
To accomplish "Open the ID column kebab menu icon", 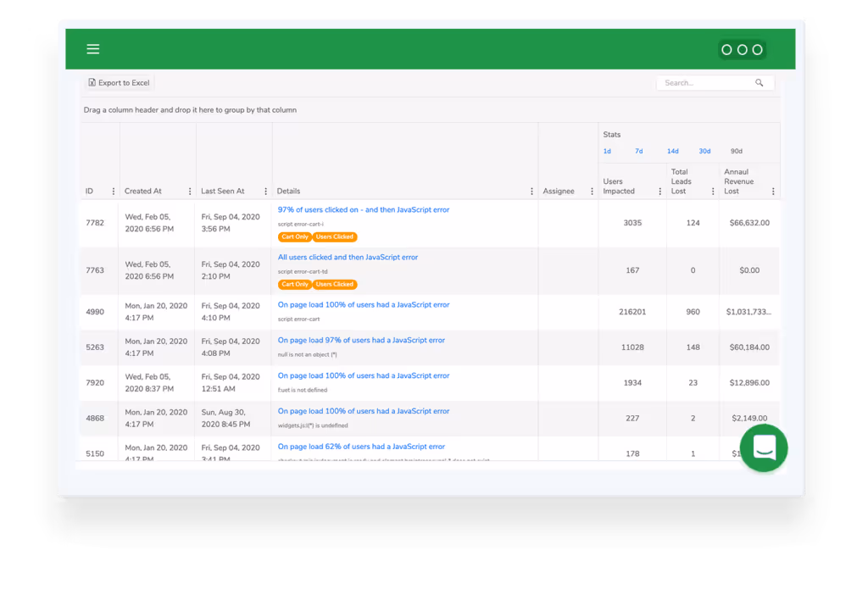I will click(115, 191).
